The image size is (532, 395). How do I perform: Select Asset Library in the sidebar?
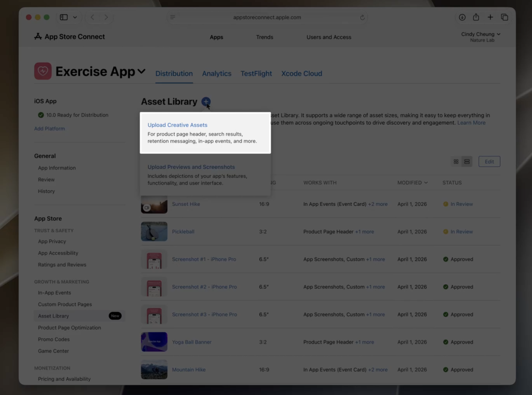click(x=79, y=316)
